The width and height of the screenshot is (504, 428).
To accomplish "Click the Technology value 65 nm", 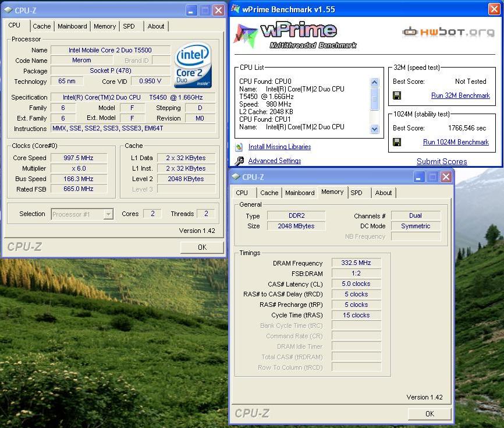I will point(67,81).
